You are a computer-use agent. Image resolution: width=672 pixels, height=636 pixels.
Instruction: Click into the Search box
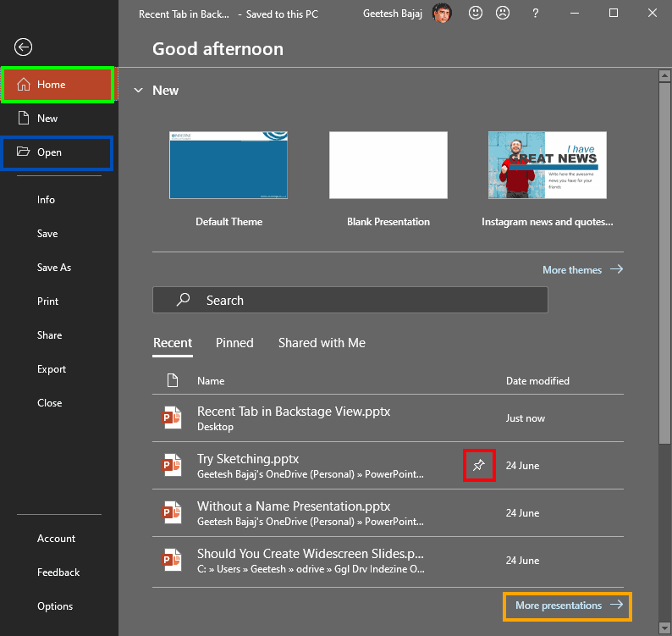[x=350, y=300]
